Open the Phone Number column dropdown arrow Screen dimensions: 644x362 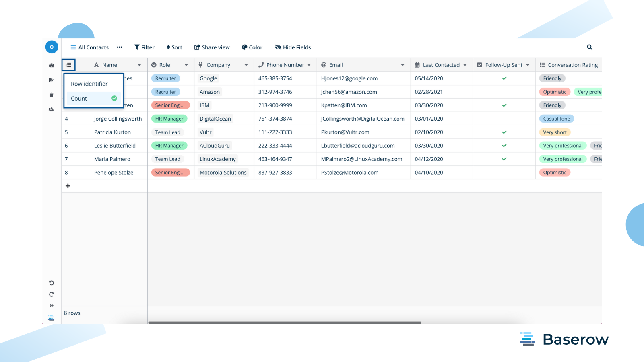coord(309,65)
